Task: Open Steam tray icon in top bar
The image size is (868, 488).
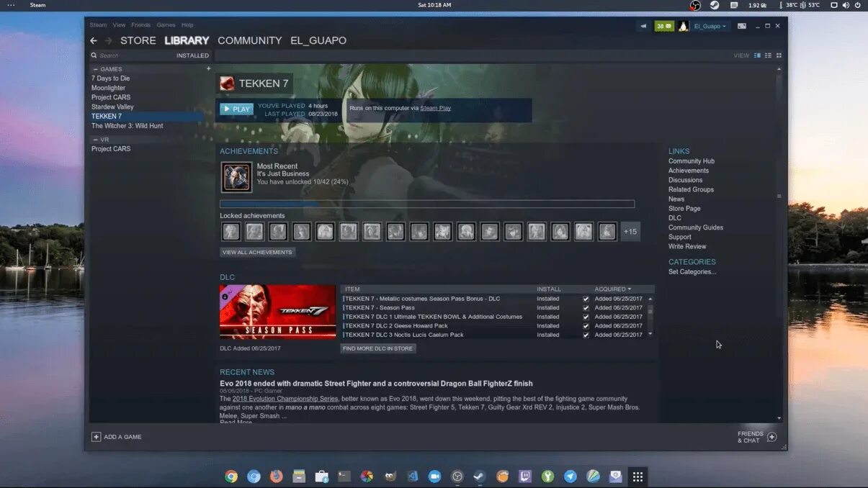Action: [x=715, y=5]
